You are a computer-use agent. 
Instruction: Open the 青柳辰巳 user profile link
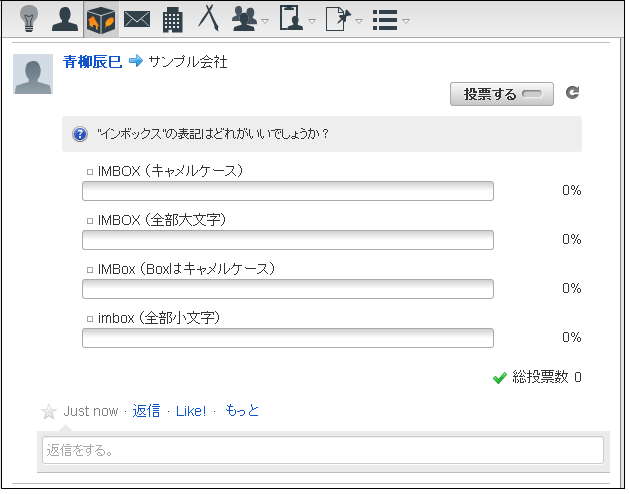click(92, 62)
